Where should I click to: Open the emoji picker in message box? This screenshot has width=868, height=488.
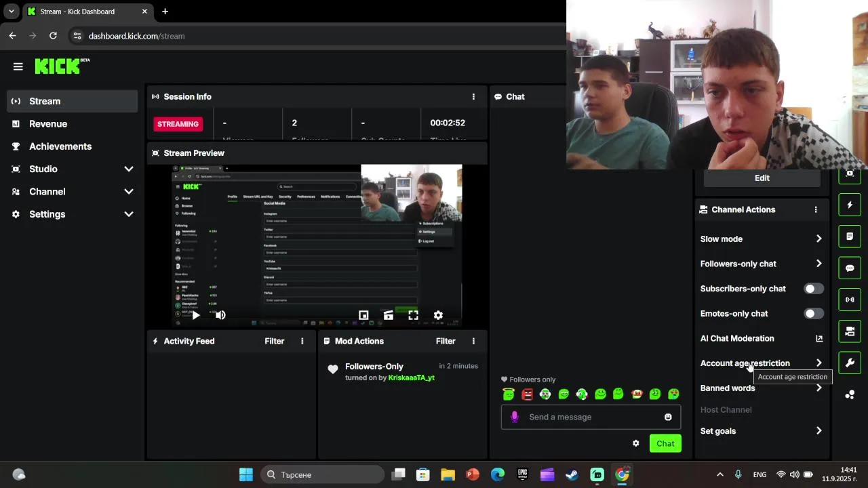coord(668,417)
